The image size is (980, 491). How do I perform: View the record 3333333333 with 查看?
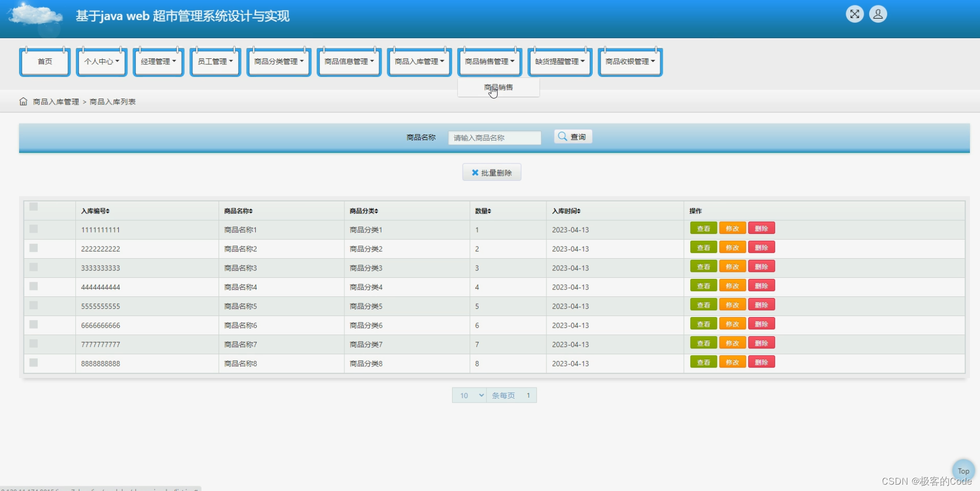coord(704,267)
